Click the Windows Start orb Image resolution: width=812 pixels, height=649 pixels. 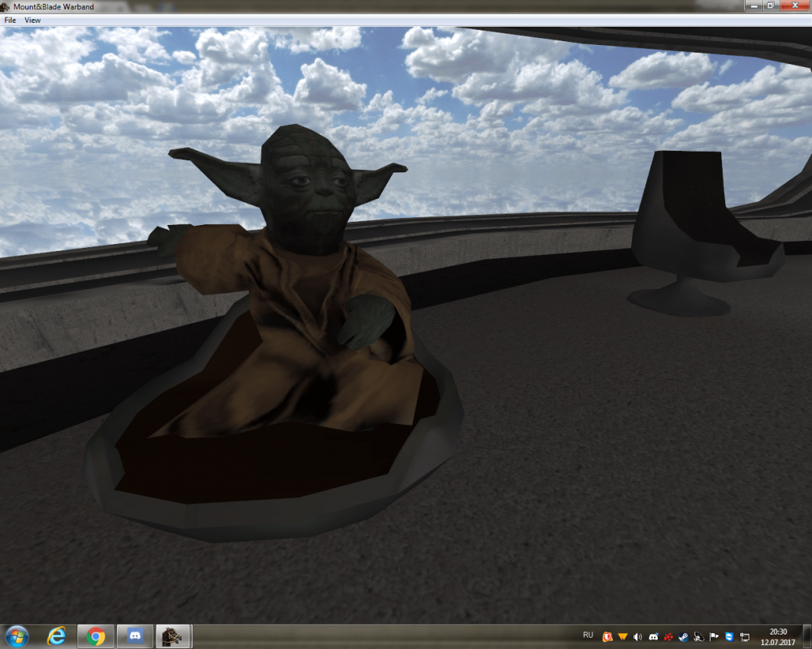(x=17, y=636)
